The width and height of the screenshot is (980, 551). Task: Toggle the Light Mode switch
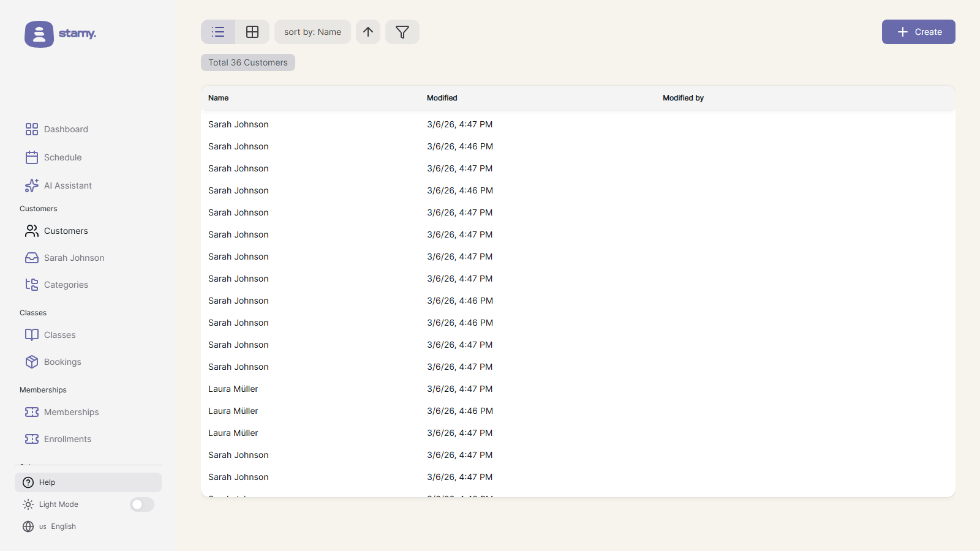(142, 504)
